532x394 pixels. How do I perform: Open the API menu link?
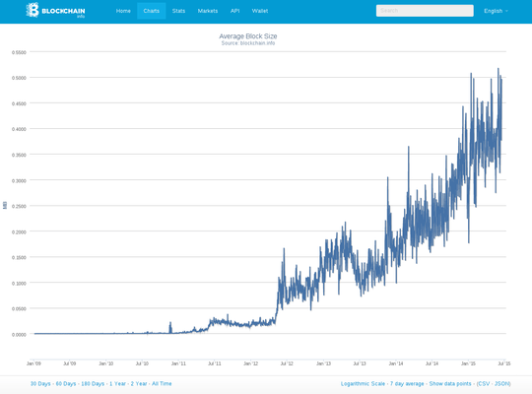coord(234,11)
